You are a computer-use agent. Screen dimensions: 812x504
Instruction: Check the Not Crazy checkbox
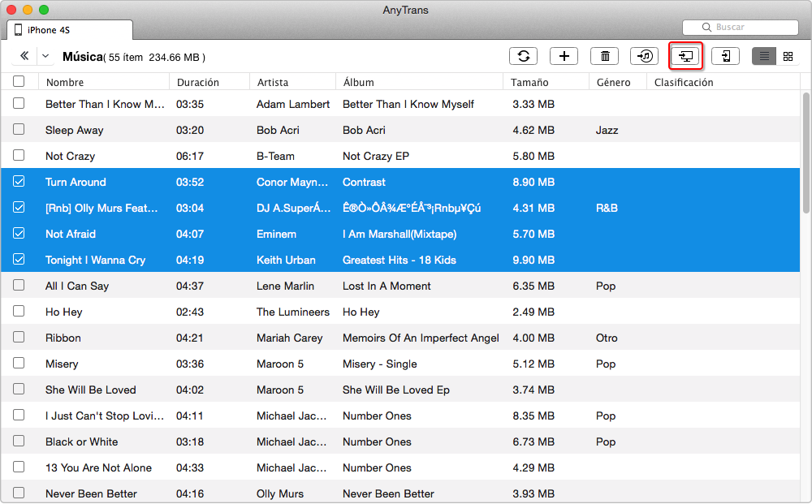[19, 155]
